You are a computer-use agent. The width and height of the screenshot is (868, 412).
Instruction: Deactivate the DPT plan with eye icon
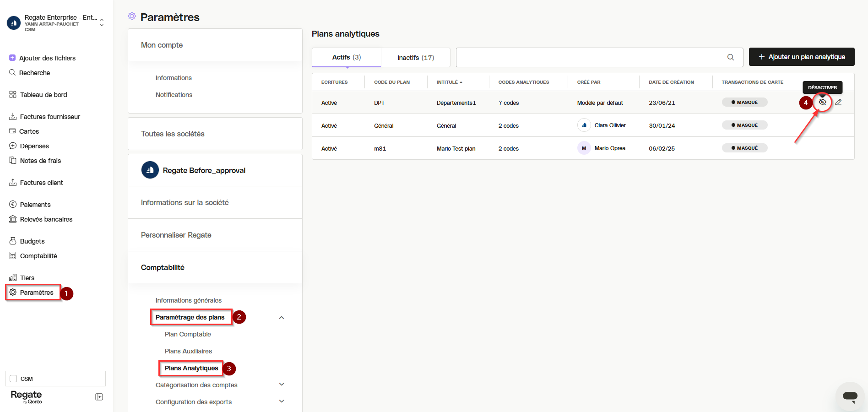click(822, 102)
